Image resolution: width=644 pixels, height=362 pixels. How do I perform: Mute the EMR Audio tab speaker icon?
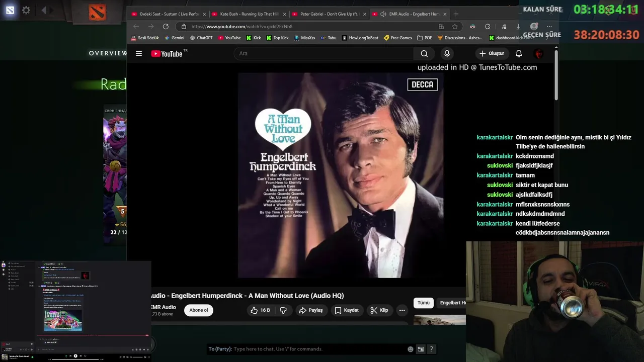tap(383, 14)
